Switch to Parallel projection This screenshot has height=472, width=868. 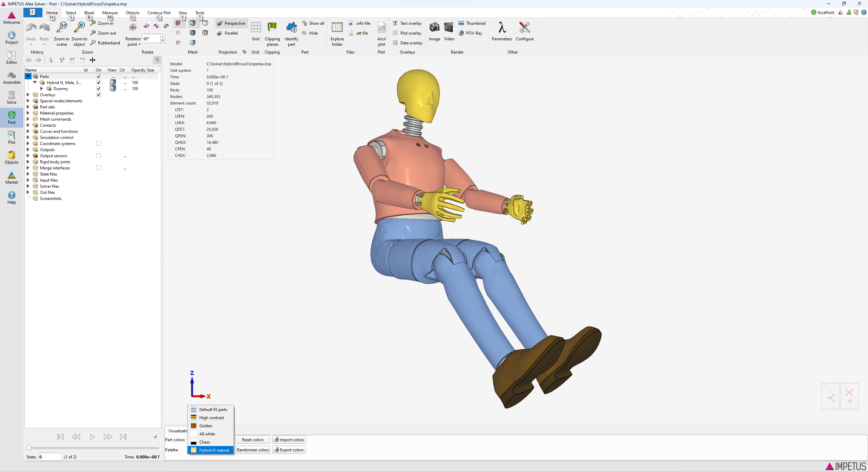pos(228,33)
